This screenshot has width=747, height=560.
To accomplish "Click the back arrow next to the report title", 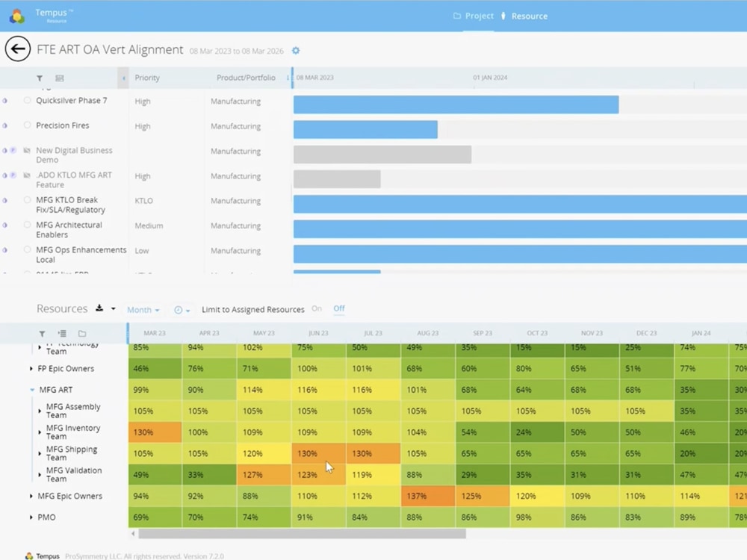I will 18,49.
